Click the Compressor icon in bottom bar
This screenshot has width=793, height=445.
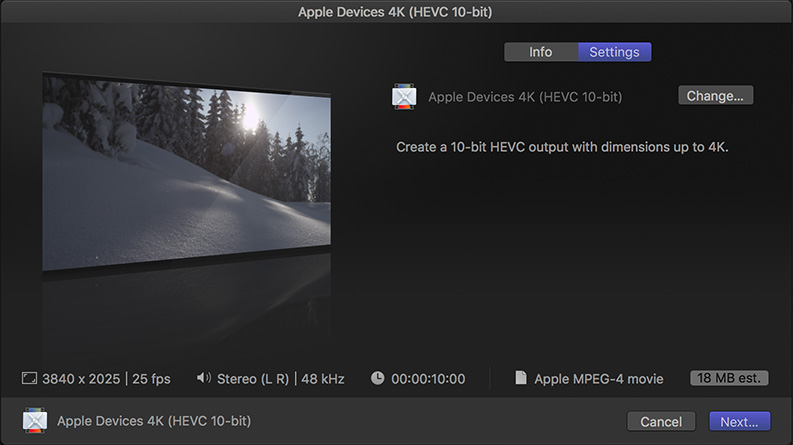(35, 421)
